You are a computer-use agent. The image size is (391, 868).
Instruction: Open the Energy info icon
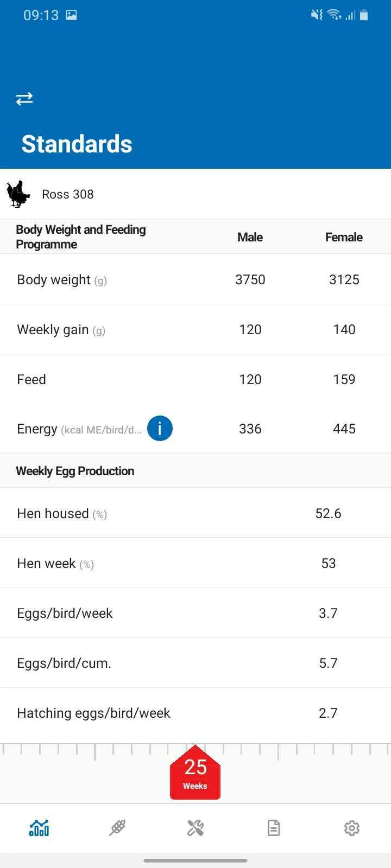pyautogui.click(x=160, y=429)
